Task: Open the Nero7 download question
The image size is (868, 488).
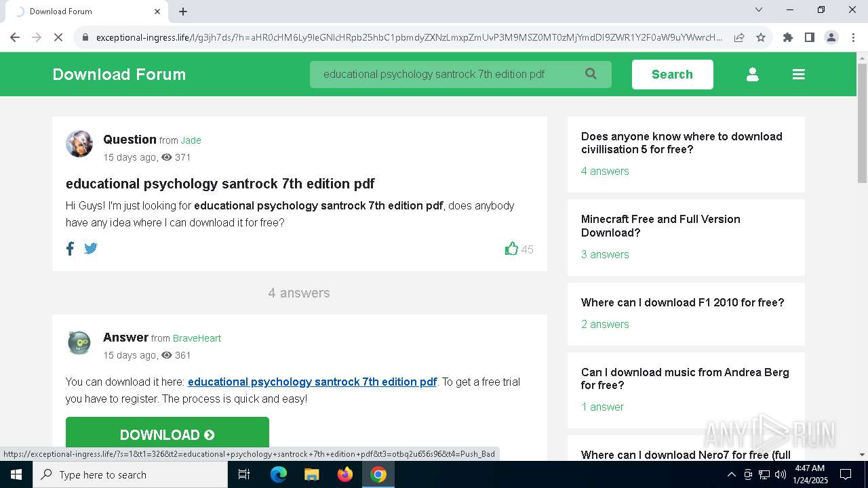Action: click(686, 455)
